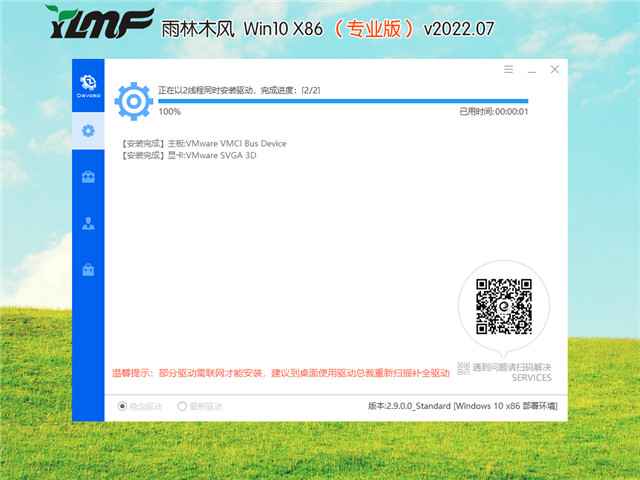The image size is (640, 480).
Task: Click the version 2.9.0.0_Standard text
Action: (463, 406)
